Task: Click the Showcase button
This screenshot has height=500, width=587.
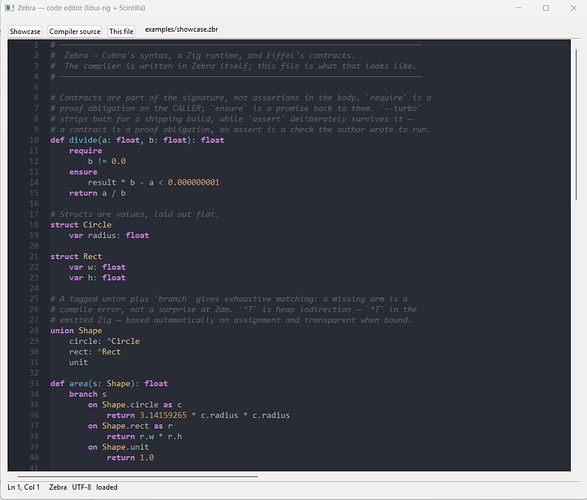Action: (x=25, y=31)
